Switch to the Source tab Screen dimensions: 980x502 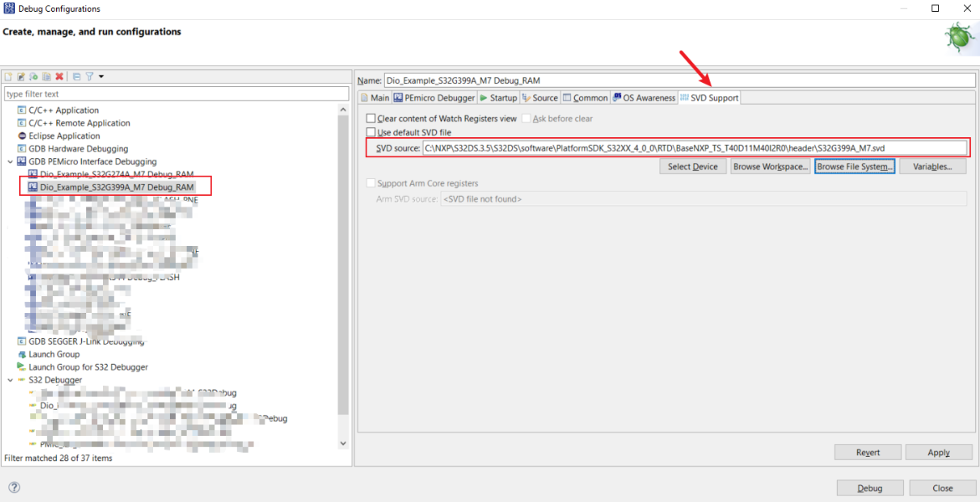pos(540,98)
